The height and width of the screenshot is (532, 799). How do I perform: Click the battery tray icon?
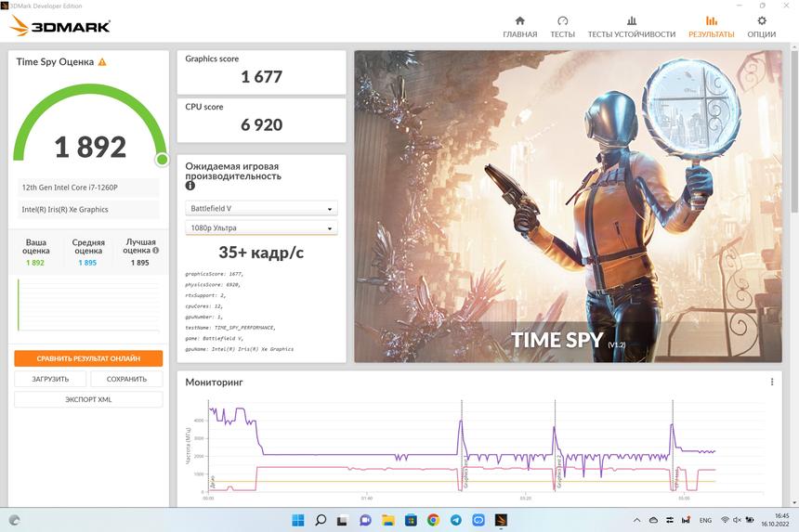pos(750,520)
